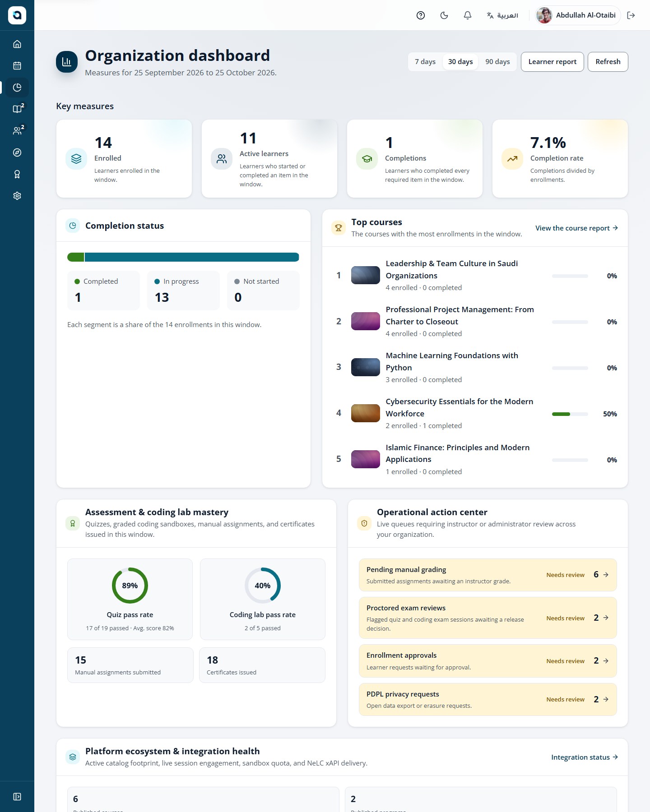Open the calendar icon in the sidebar
The image size is (650, 812).
[17, 66]
